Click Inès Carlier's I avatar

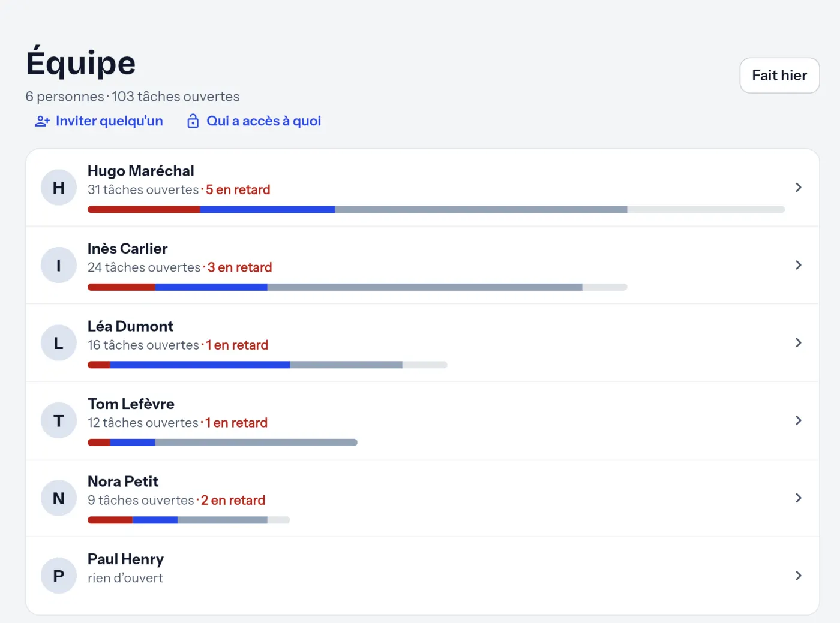59,265
